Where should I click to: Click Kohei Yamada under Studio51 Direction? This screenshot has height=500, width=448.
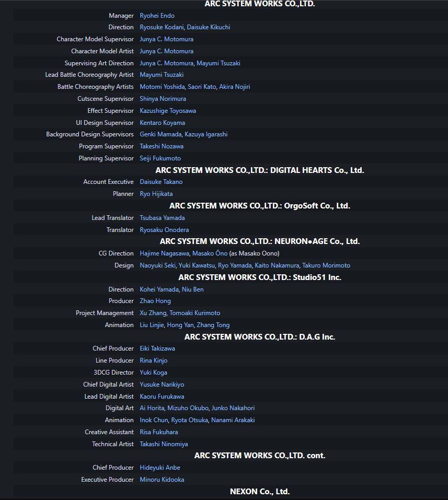click(159, 289)
